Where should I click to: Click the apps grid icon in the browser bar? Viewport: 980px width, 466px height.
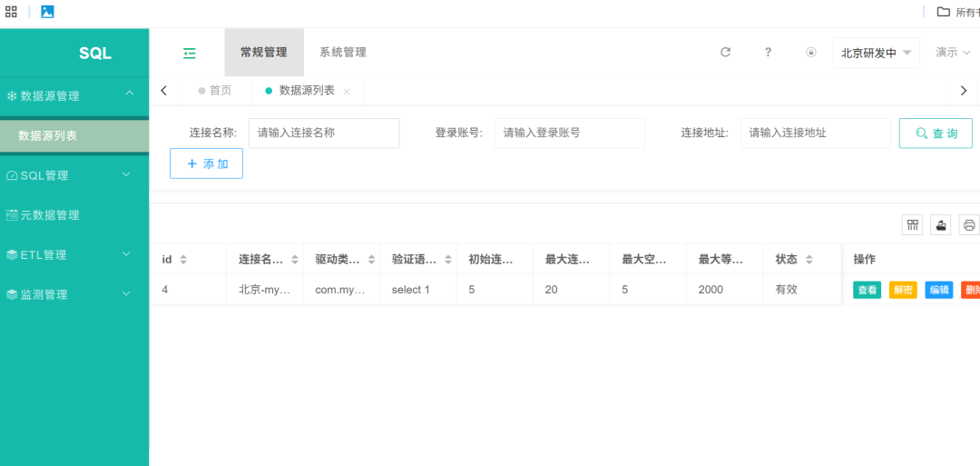(11, 11)
